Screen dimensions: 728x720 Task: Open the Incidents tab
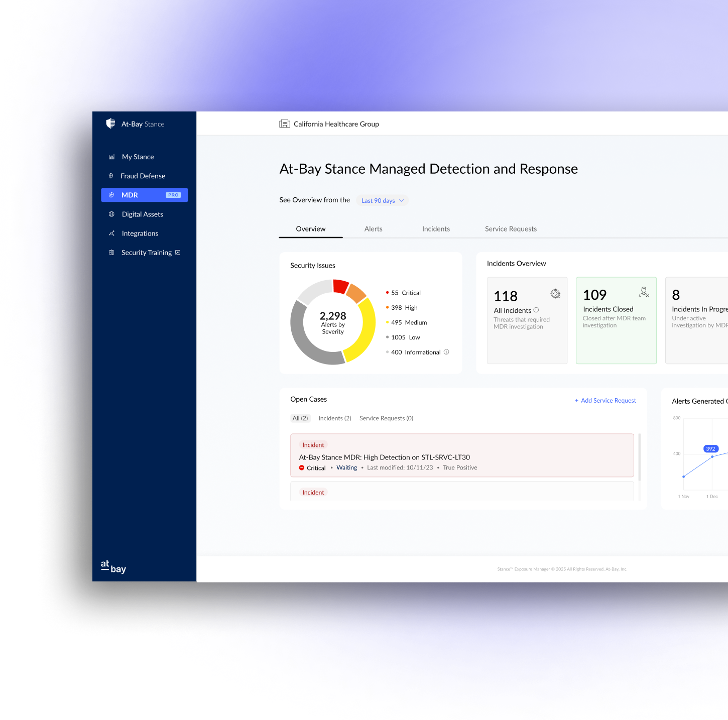tap(436, 229)
